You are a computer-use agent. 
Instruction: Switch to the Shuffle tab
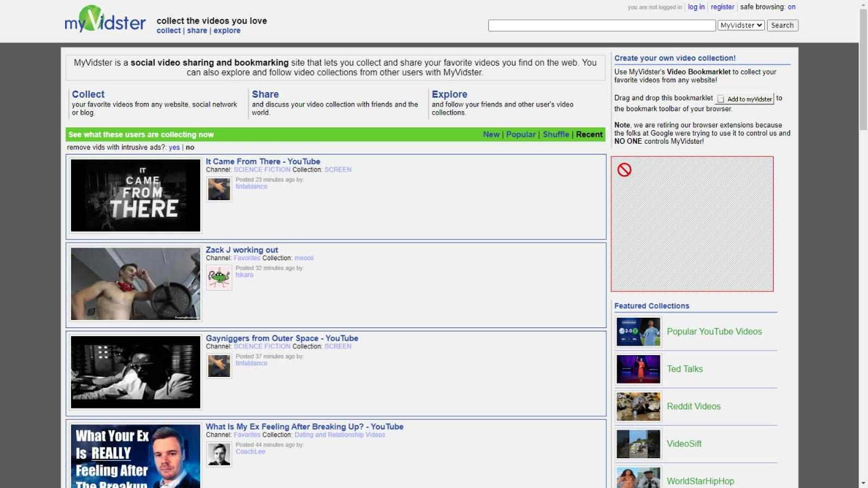[556, 134]
